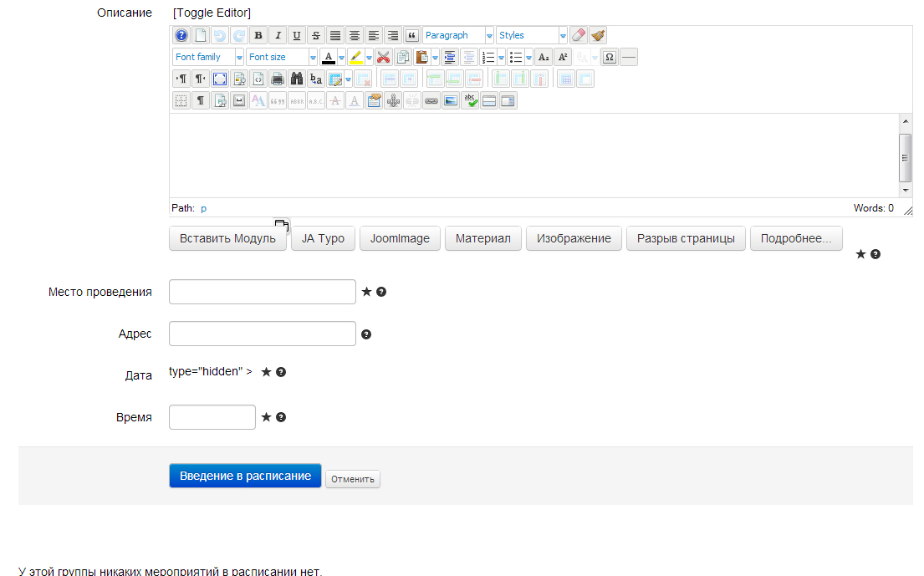Viewport: 924px width, 576px height.
Task: Focus the Место проведения input field
Action: [263, 292]
